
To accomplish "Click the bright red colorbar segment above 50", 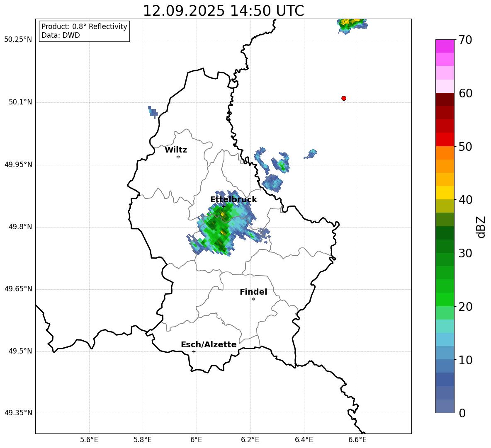I will [x=445, y=140].
